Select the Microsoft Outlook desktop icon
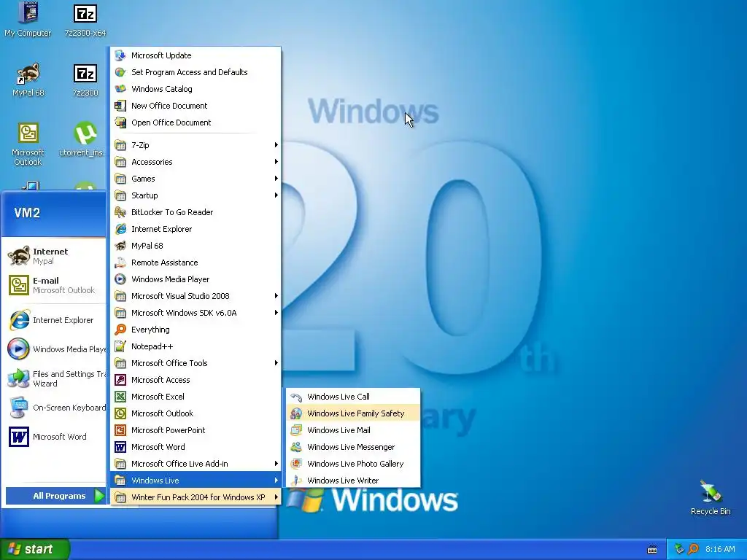This screenshot has width=747, height=560. click(x=28, y=144)
